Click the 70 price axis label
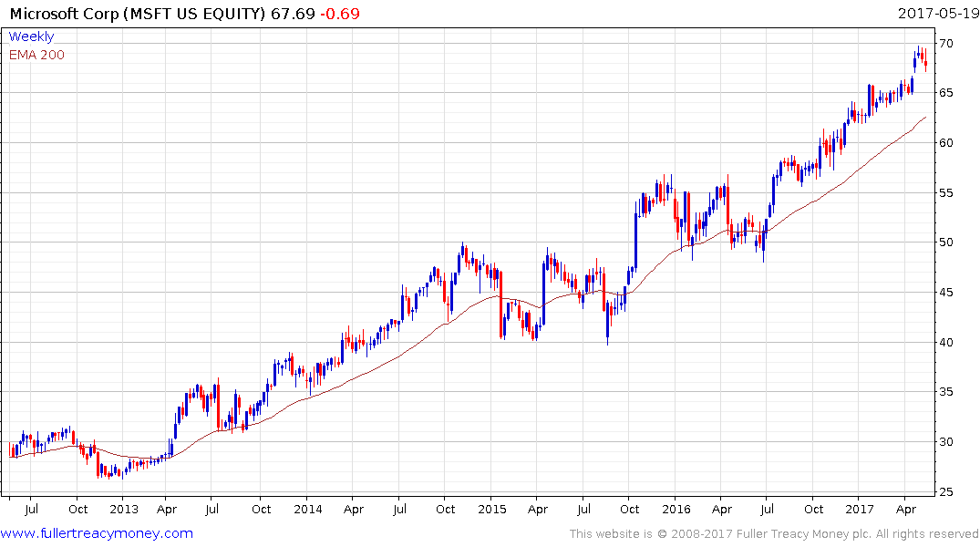This screenshot has width=980, height=547. 946,43
